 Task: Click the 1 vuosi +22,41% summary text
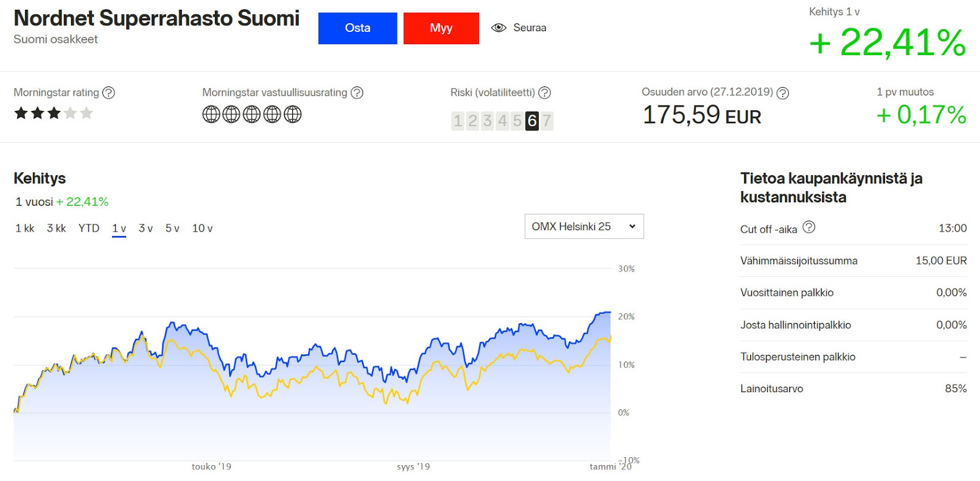[62, 202]
